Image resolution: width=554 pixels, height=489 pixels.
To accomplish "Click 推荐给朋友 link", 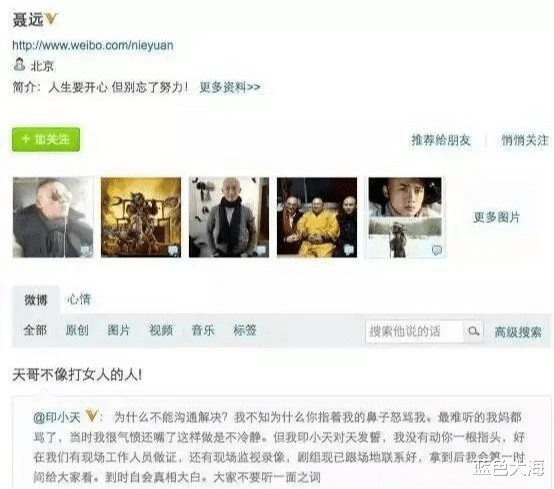I will click(x=441, y=140).
